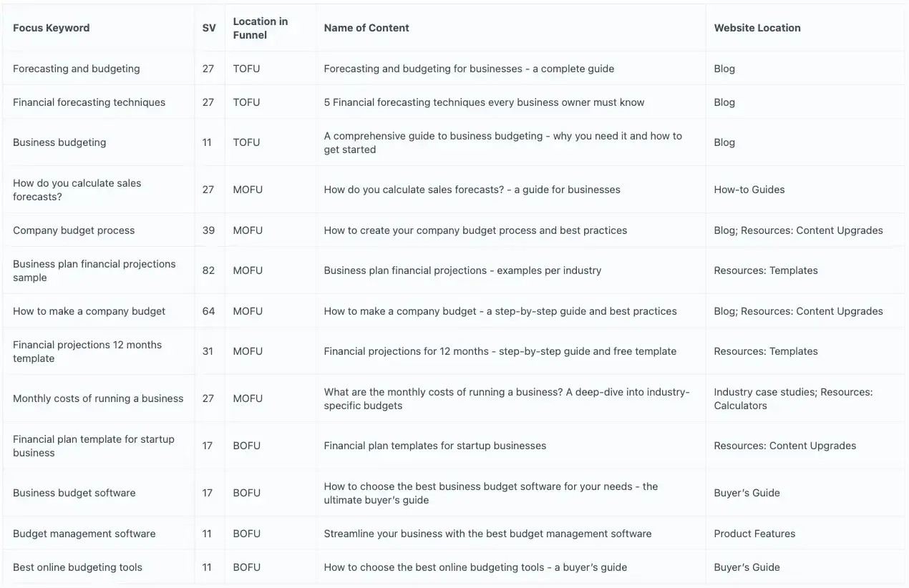Click the SV value 82 cell
Image resolution: width=909 pixels, height=588 pixels.
(x=208, y=270)
